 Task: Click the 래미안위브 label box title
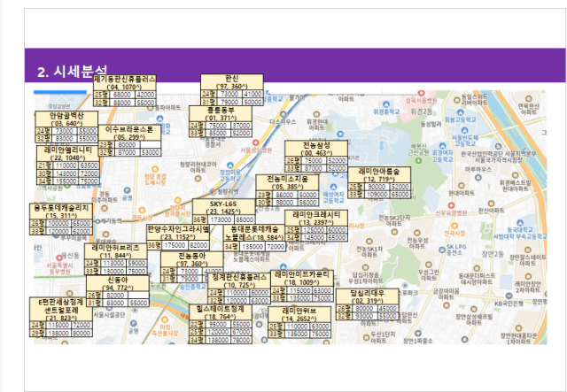pos(299,311)
